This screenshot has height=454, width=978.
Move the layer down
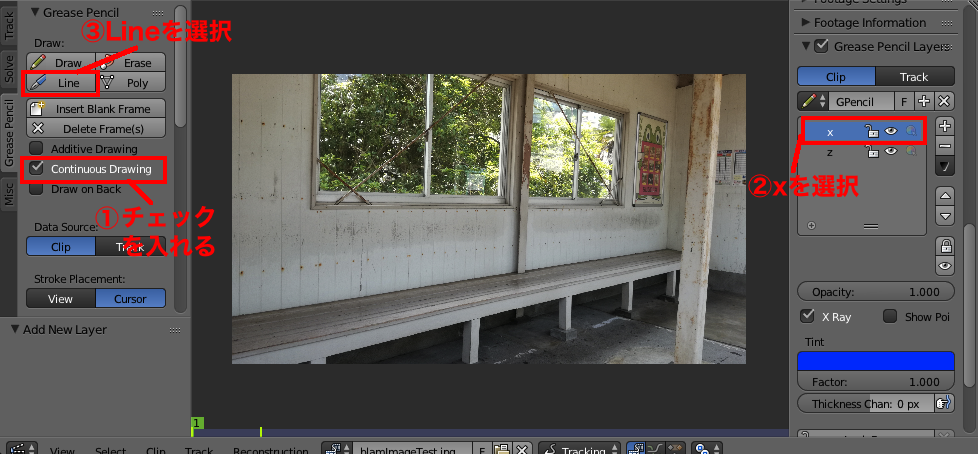coord(946,216)
